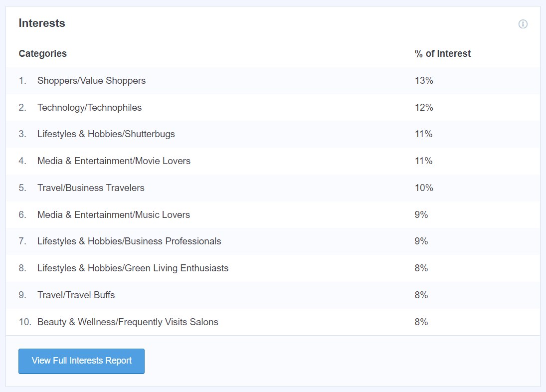Sort by the % of Interest column header
This screenshot has width=546, height=392.
click(443, 53)
